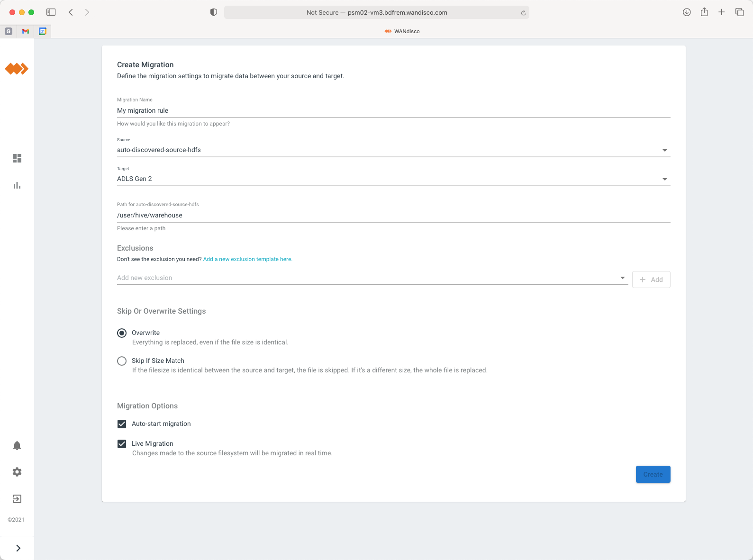Expand the sidebar with bottom chevron
The image size is (753, 560).
click(x=18, y=548)
